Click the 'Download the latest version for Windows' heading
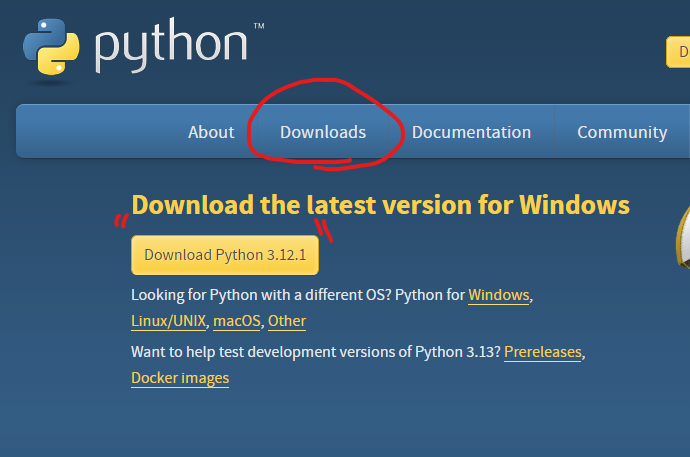690x457 pixels. pyautogui.click(x=381, y=205)
